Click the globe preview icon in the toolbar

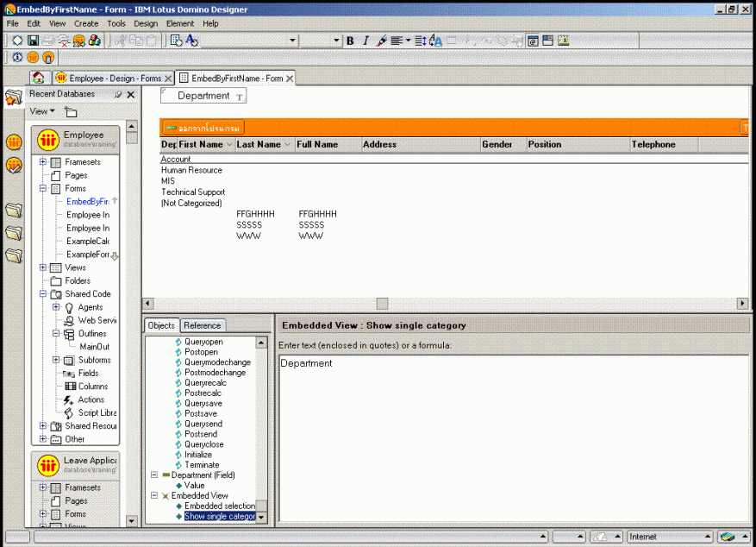[x=79, y=41]
